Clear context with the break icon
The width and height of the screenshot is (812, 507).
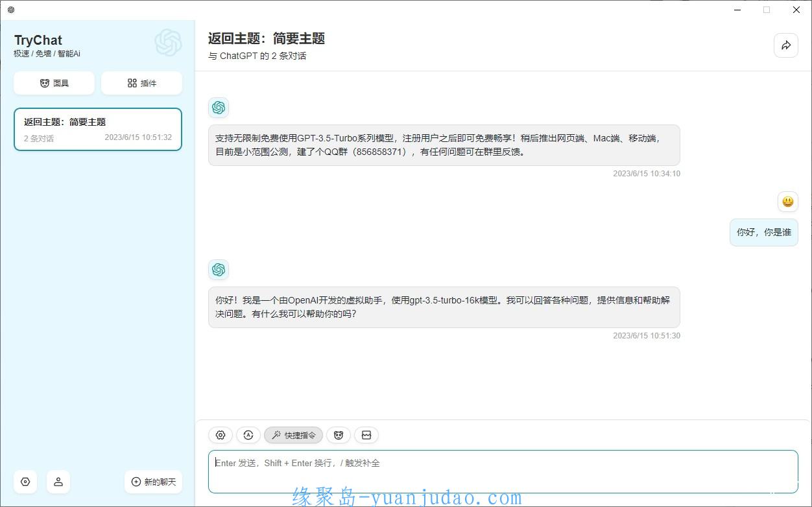pos(366,435)
